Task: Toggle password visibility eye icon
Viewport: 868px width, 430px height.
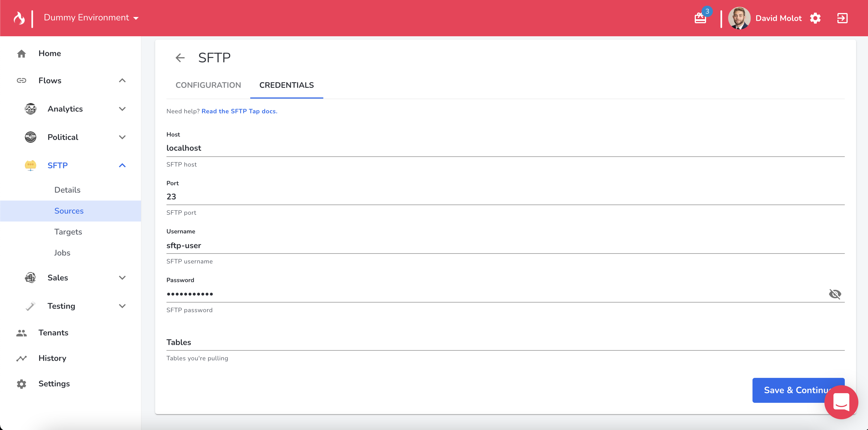Action: pos(835,294)
